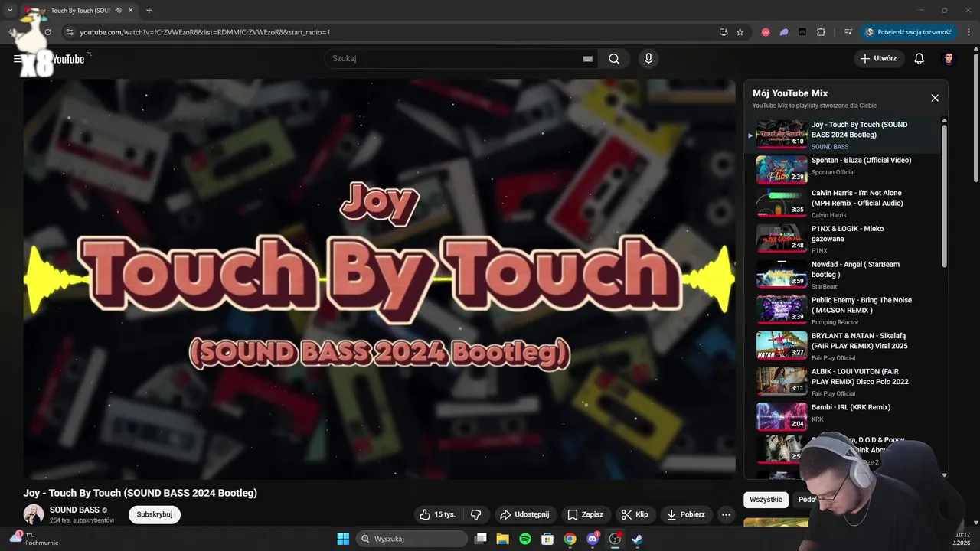This screenshot has width=980, height=551.
Task: Click the YouTube search magnifier button
Action: (x=614, y=58)
